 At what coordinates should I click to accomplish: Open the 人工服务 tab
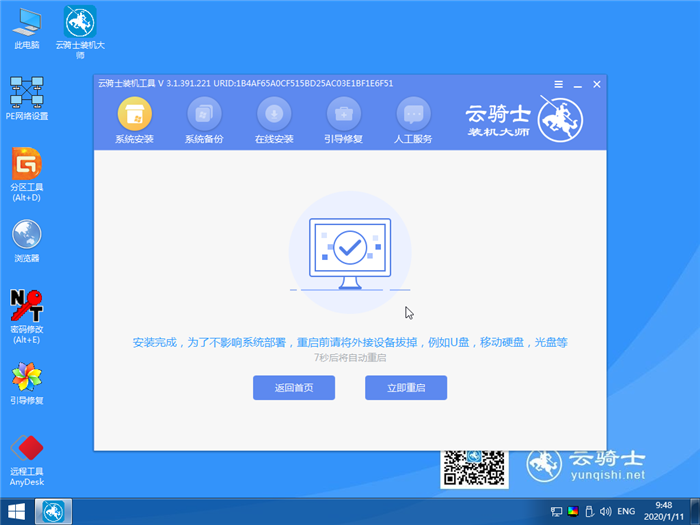[413, 121]
